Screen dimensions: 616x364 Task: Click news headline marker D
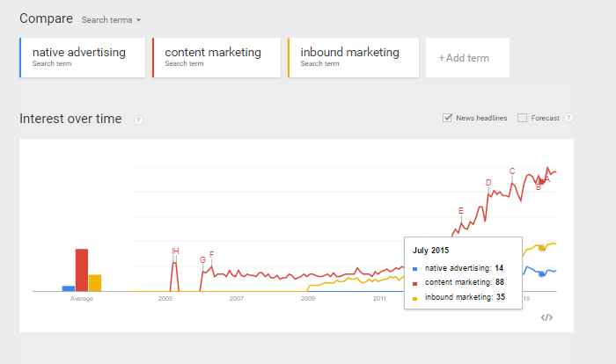coord(488,183)
